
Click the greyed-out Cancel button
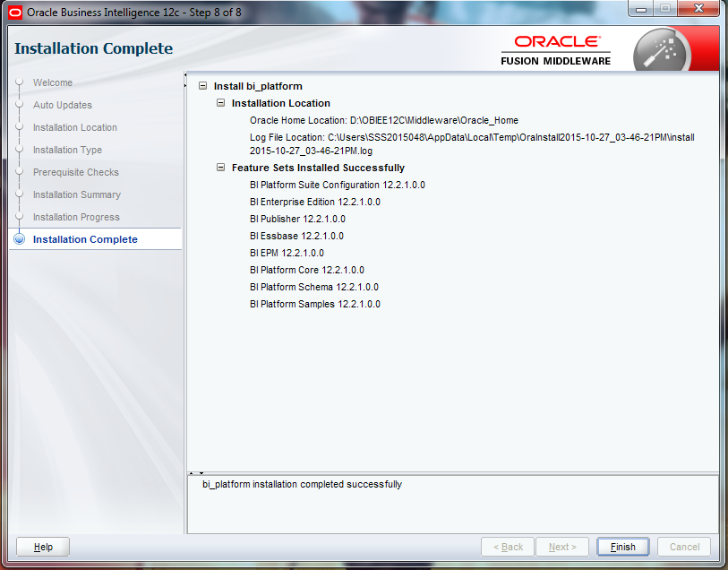[x=684, y=547]
